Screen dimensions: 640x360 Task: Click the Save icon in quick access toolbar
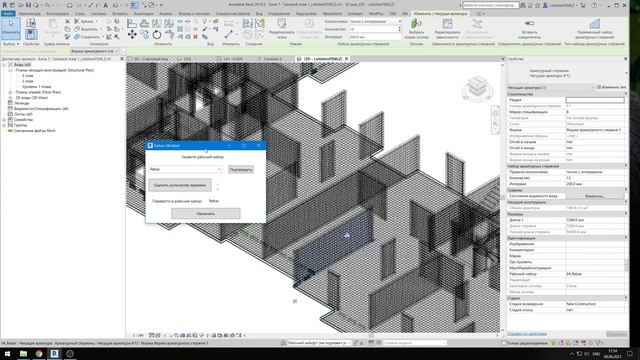(28, 5)
